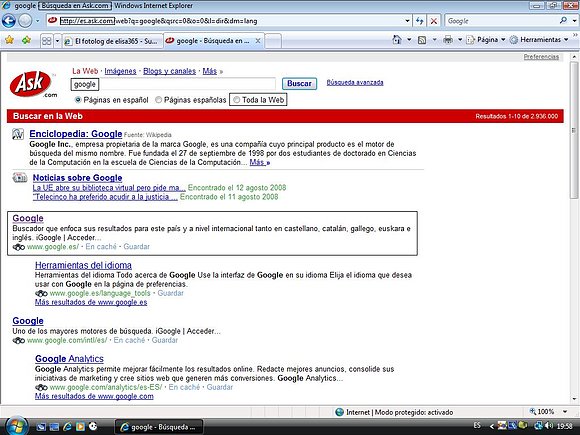580x435 pixels.
Task: Click the browser address bar URL
Action: coord(158,21)
